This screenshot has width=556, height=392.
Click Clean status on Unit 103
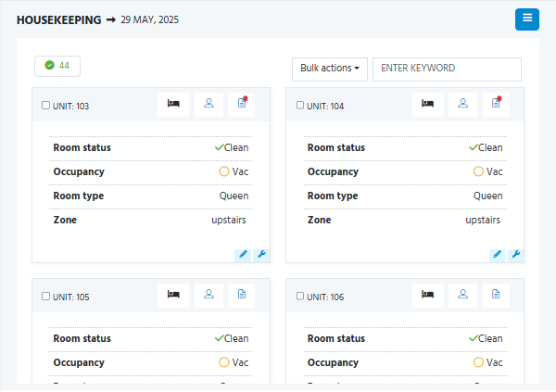pos(232,147)
